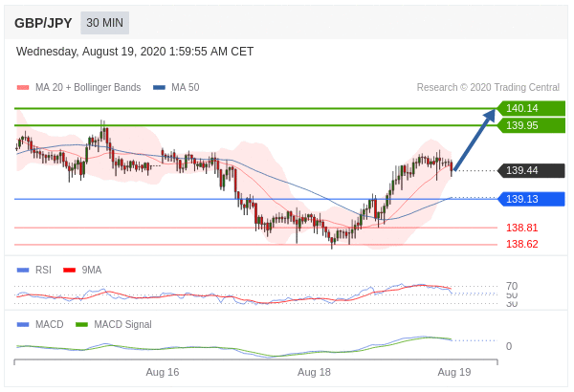Click the blue 139.13 pivot price tag
Viewport: 574px width, 392px height.
(x=531, y=199)
